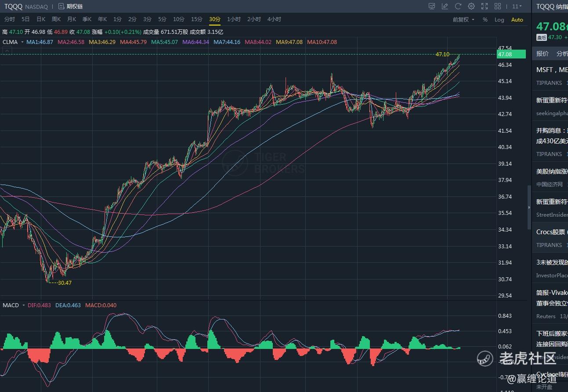
Task: Switch to 日K timeframe
Action: point(41,19)
